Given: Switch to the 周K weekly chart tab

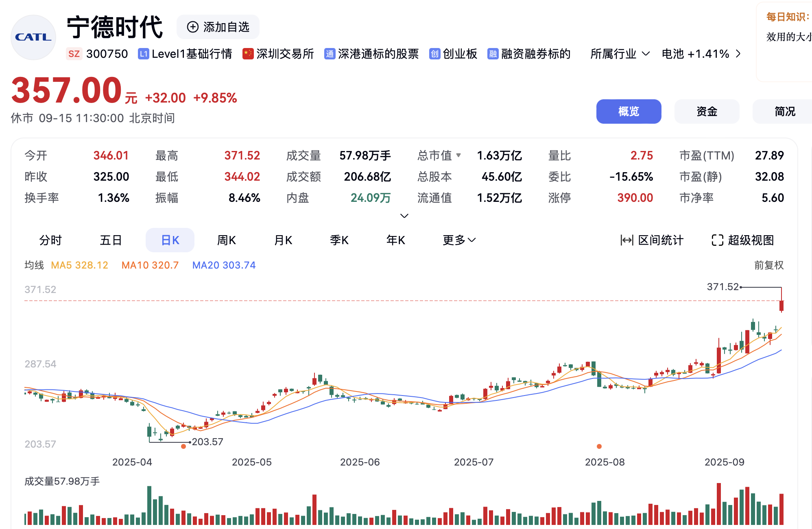Looking at the screenshot, I should coord(226,240).
